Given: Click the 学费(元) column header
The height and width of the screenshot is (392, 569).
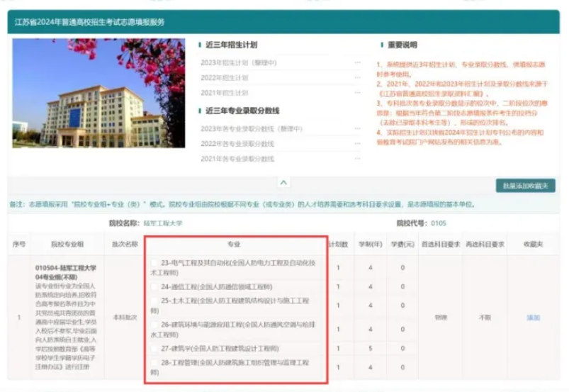Looking at the screenshot, I should (402, 245).
